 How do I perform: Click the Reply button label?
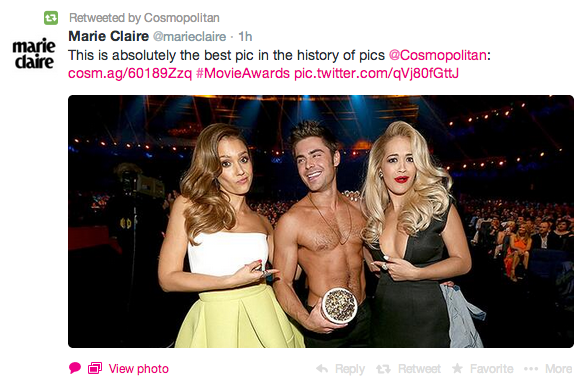click(x=350, y=369)
